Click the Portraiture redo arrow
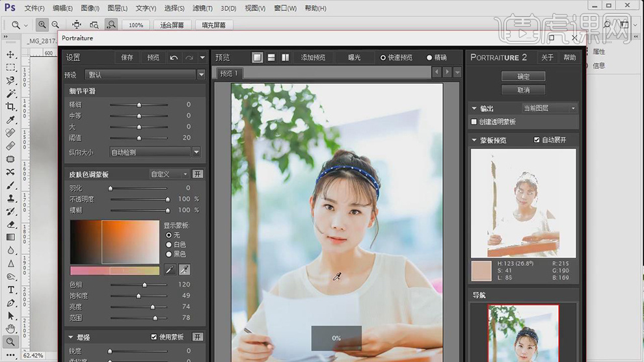 [x=189, y=57]
